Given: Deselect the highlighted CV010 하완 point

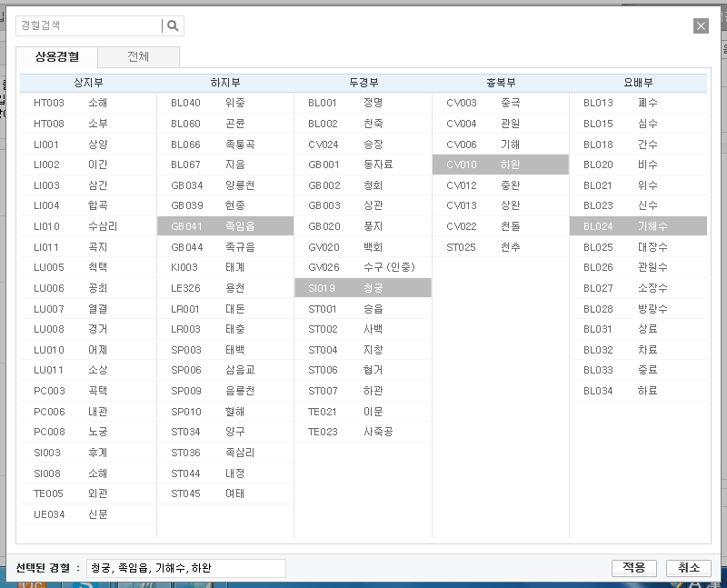Looking at the screenshot, I should tap(500, 164).
